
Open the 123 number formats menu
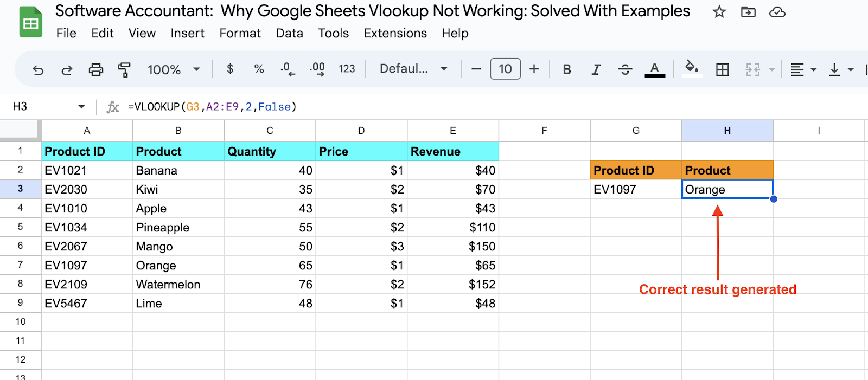click(347, 69)
